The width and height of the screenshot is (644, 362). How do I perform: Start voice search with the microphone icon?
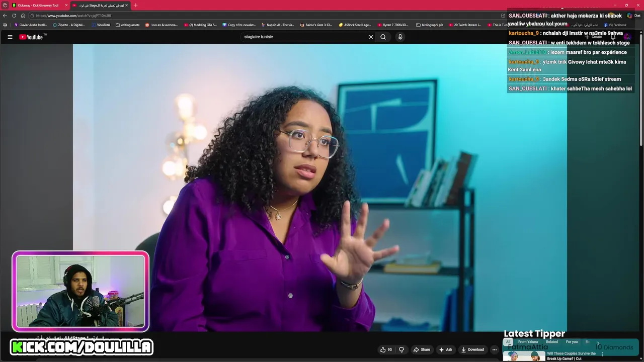coord(400,37)
